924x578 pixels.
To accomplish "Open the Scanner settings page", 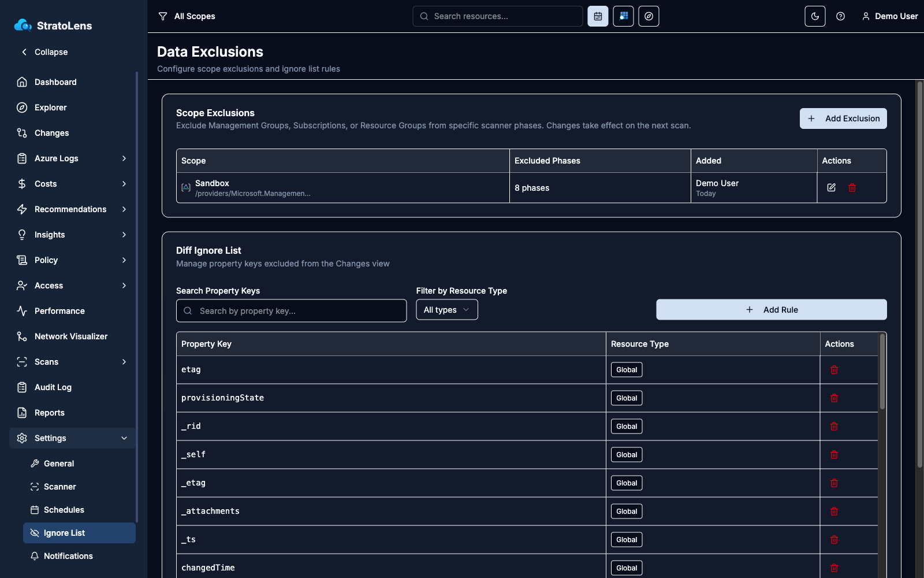I will coord(79,487).
